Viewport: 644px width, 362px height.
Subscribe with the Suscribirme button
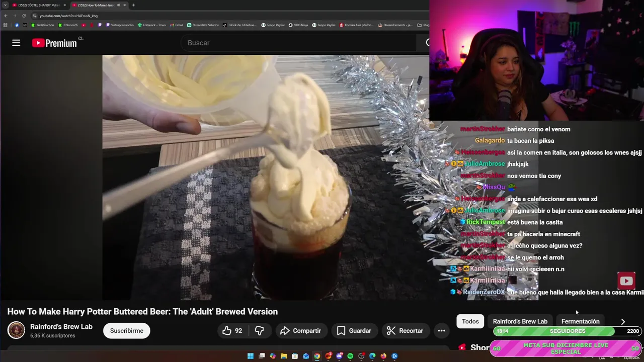127,330
